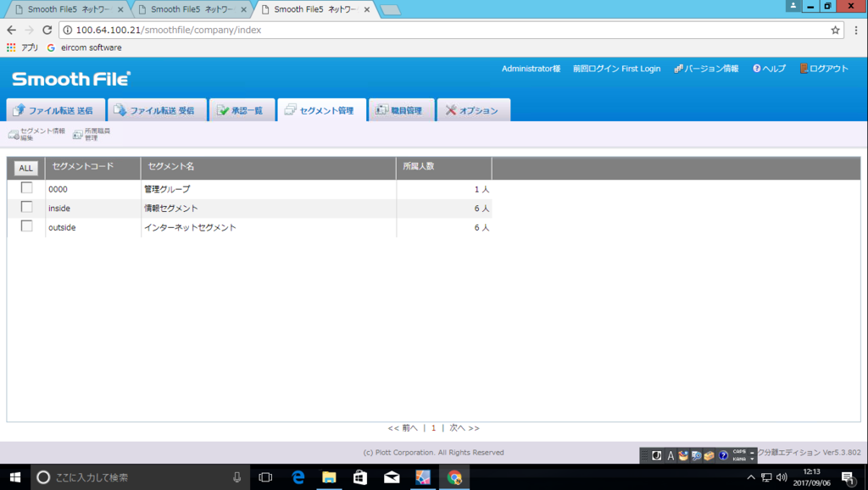
Task: Open アプリ apps shortcut in bookmarks bar
Action: coord(22,47)
